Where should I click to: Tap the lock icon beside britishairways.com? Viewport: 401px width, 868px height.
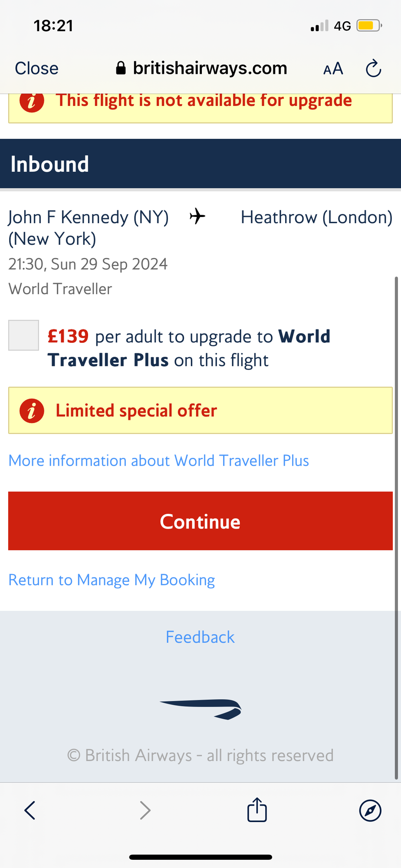tap(121, 68)
